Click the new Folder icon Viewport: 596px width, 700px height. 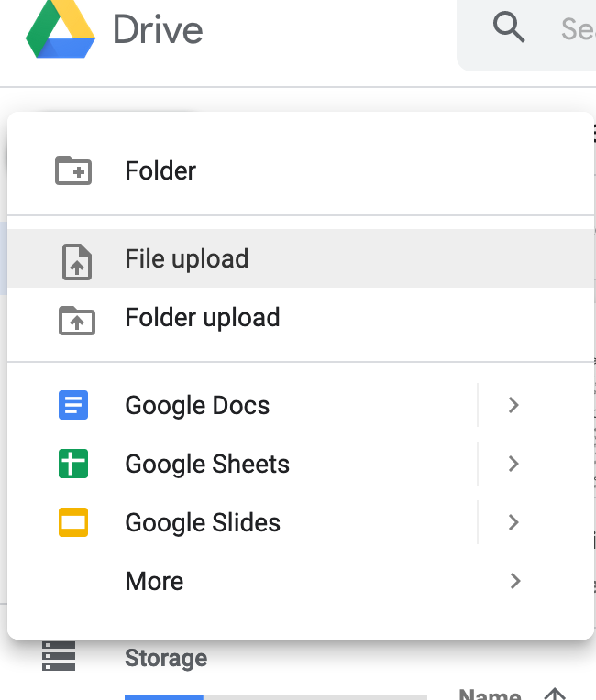pos(73,170)
